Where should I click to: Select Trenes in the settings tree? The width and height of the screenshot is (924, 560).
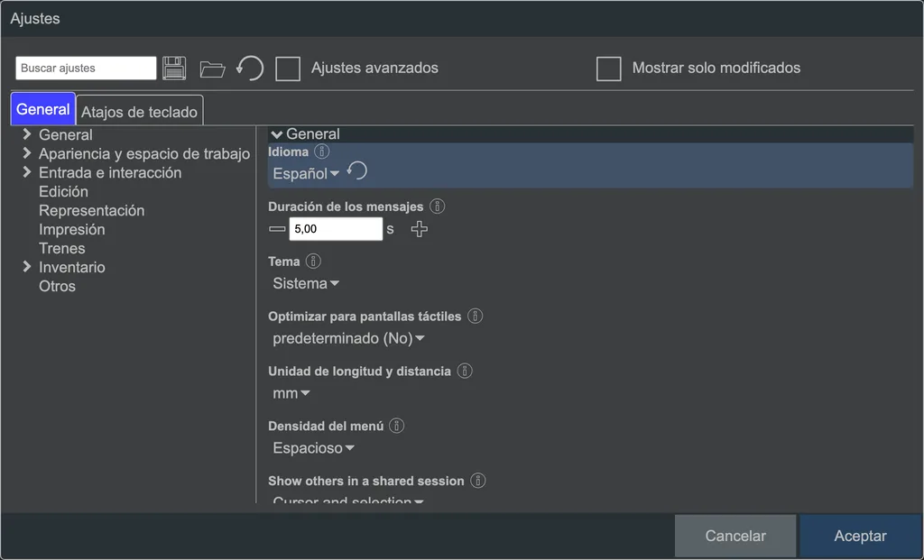pyautogui.click(x=62, y=248)
